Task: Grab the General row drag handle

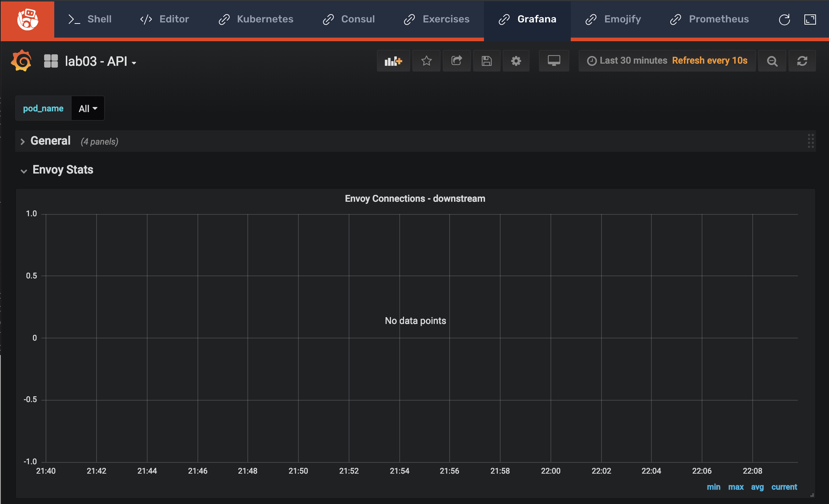Action: (811, 141)
